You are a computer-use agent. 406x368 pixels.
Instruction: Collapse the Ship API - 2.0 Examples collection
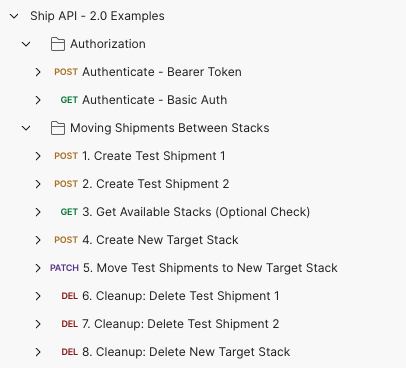(14, 16)
